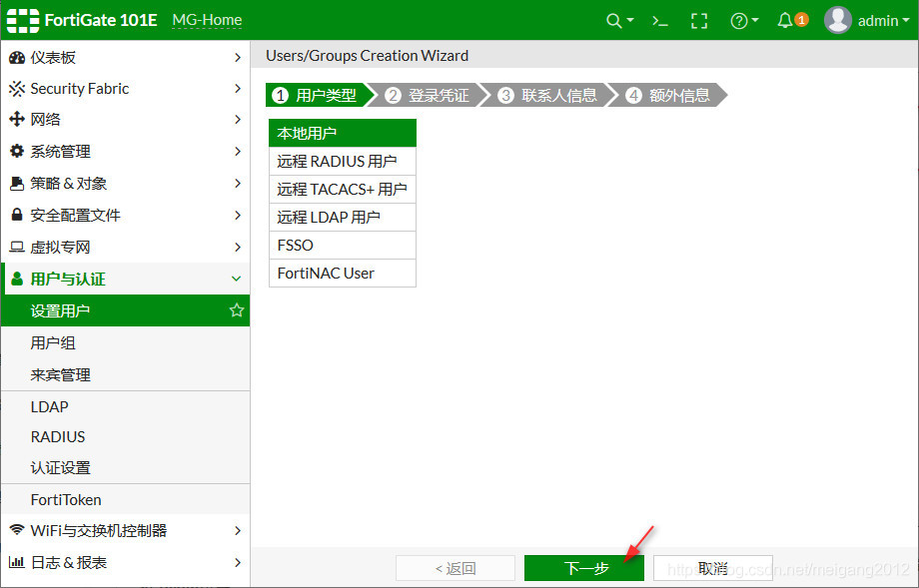919x588 pixels.
Task: Expand the 系统管理 chevron
Action: click(x=238, y=151)
